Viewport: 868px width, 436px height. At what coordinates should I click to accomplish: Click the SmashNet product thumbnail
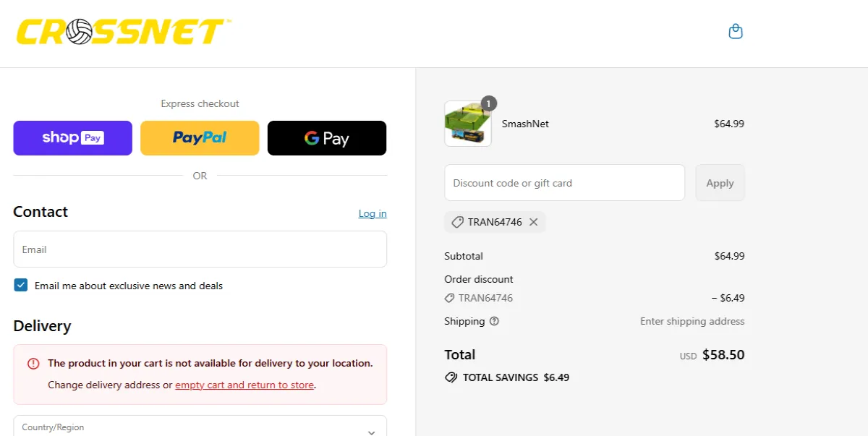coord(467,123)
